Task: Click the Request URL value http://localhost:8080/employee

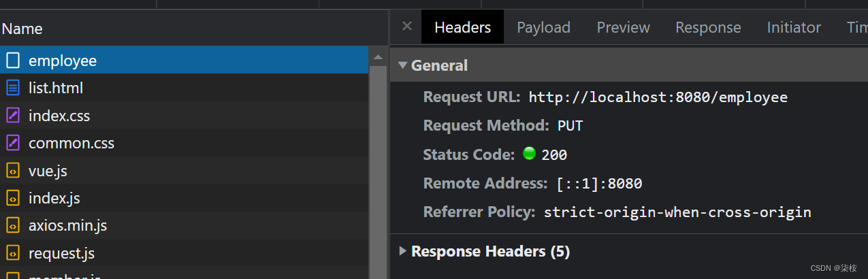Action: click(658, 97)
